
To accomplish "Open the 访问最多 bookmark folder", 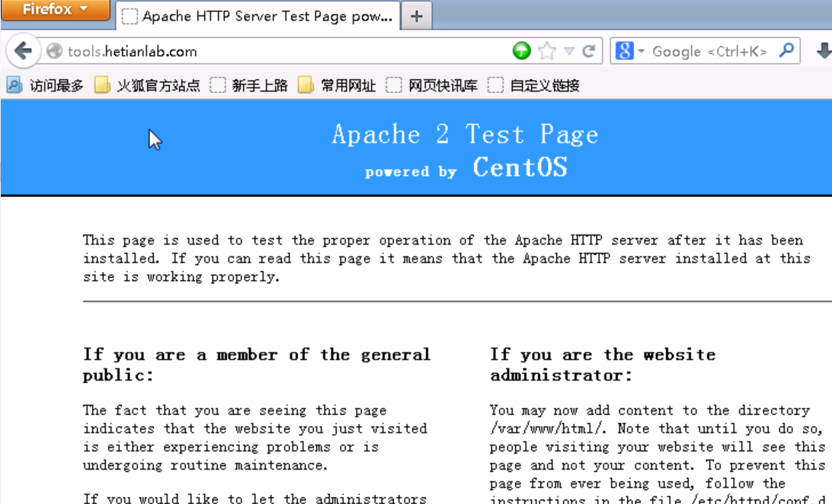I will [x=44, y=85].
